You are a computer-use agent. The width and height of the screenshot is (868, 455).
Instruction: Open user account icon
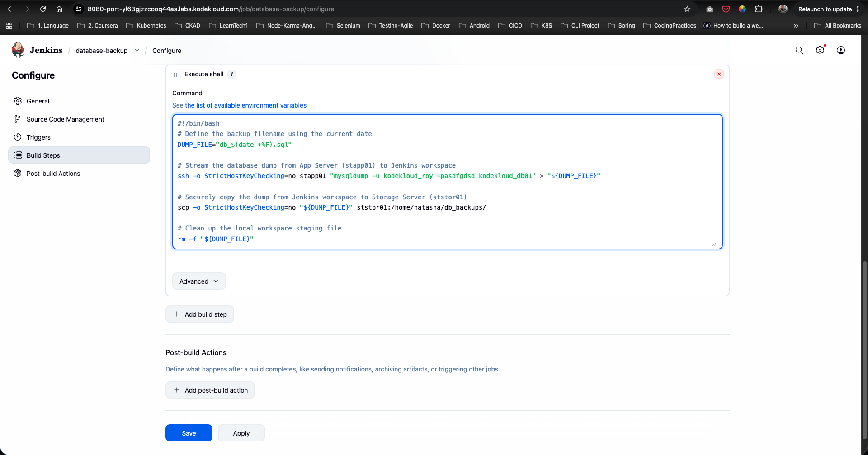(841, 50)
